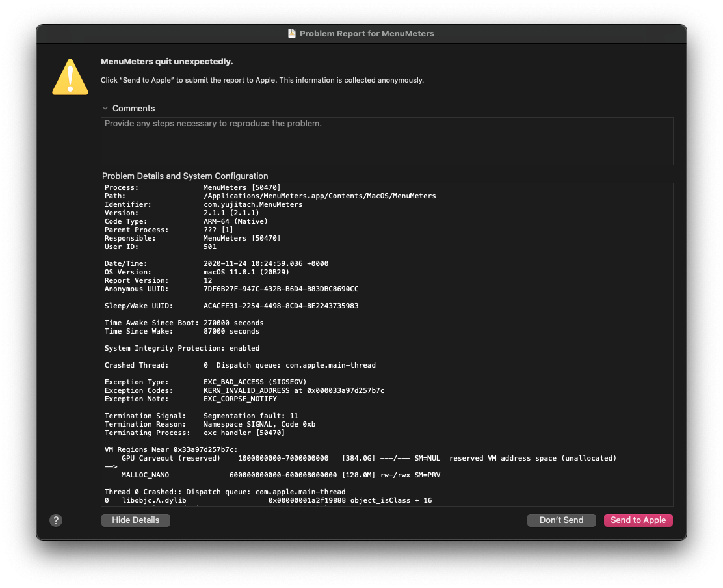Click Anonymous UUID 7DF6B27F line
723x588 pixels.
(231, 289)
